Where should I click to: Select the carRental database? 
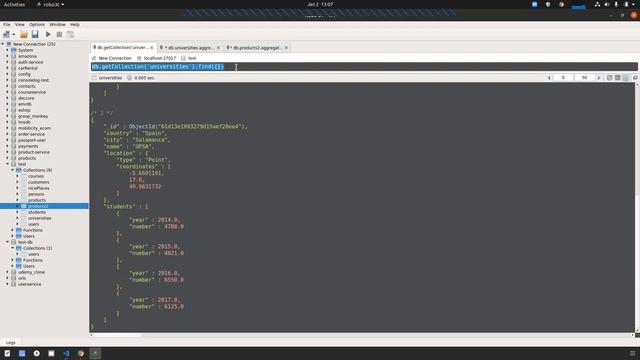pyautogui.click(x=27, y=68)
